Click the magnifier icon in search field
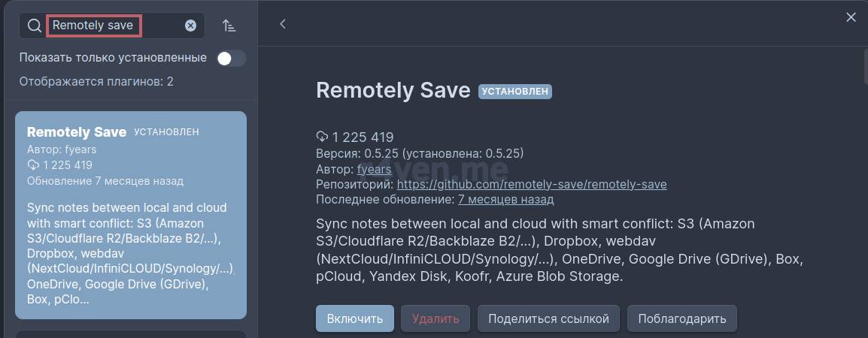The height and width of the screenshot is (338, 868). click(x=34, y=26)
